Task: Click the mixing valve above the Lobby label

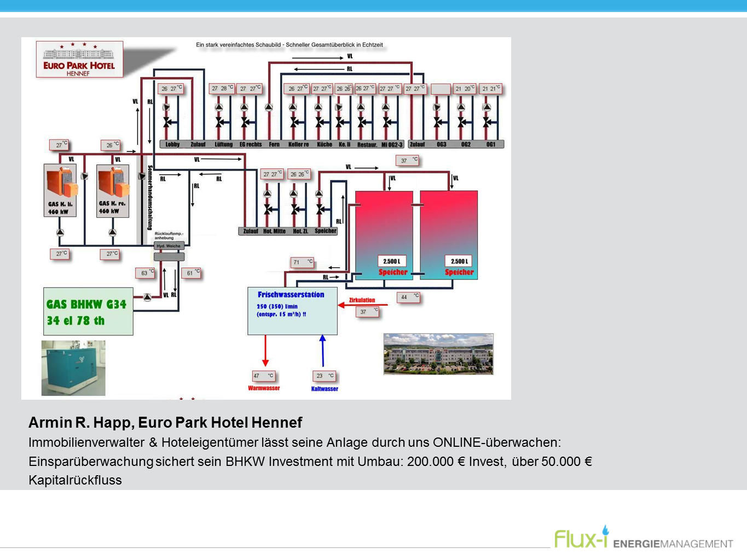Action: coord(167,122)
